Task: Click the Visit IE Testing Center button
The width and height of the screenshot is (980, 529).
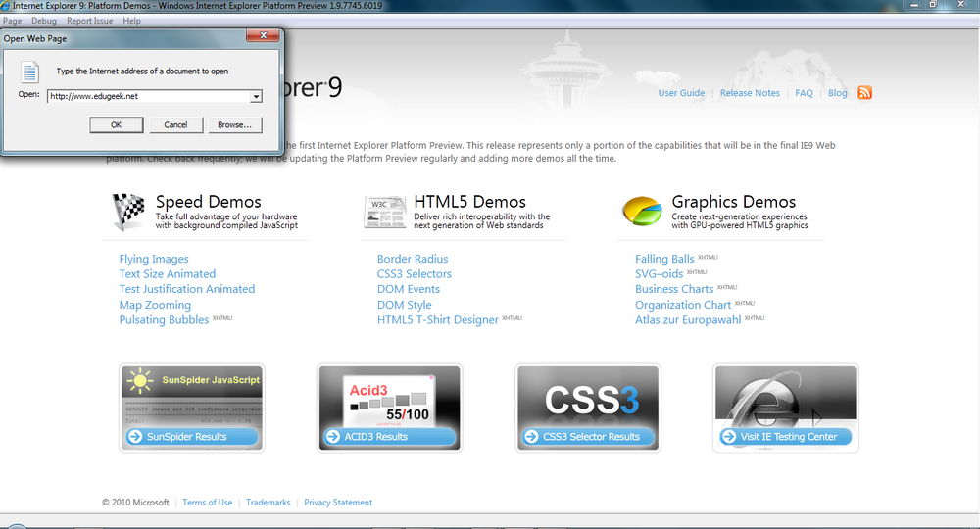Action: (786, 437)
